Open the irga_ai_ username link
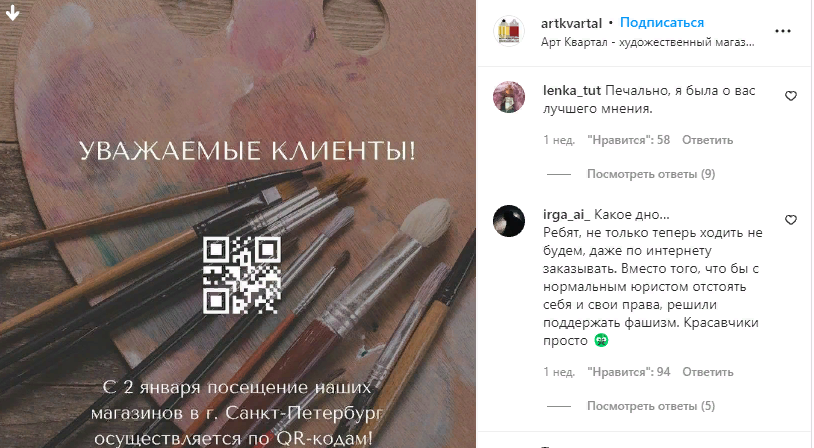 pos(566,214)
